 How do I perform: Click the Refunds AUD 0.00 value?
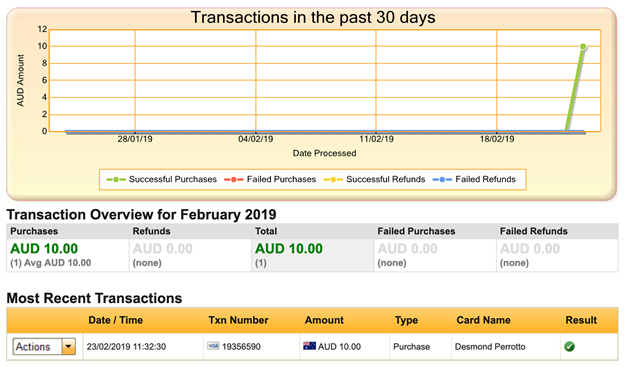[162, 249]
